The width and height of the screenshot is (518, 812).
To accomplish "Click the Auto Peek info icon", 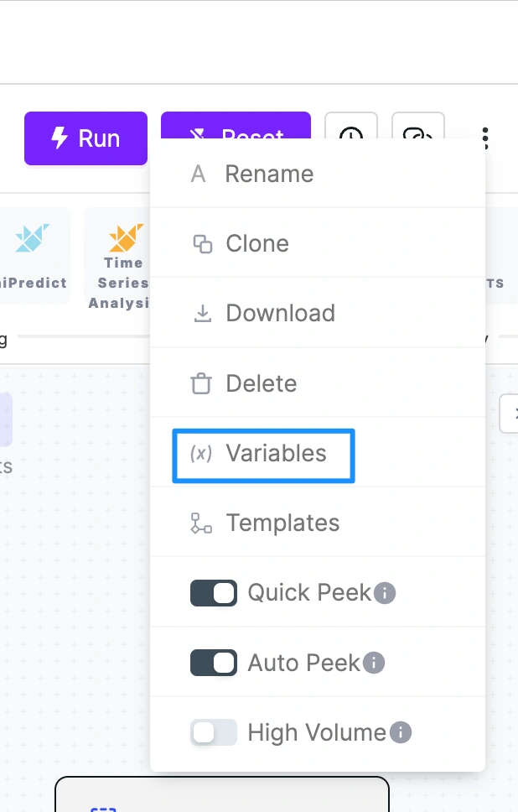I will (374, 663).
